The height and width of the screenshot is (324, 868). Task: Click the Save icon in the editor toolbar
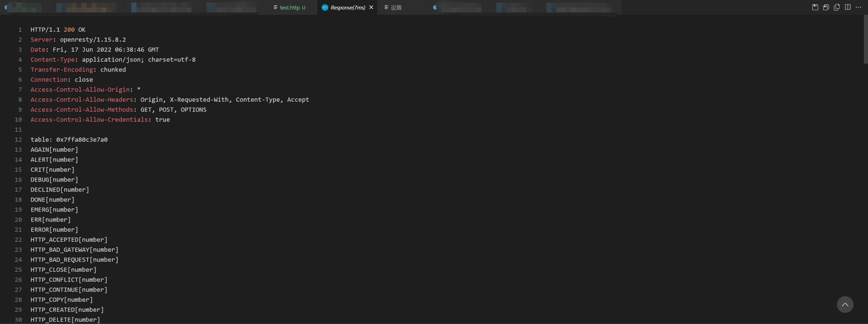point(815,7)
